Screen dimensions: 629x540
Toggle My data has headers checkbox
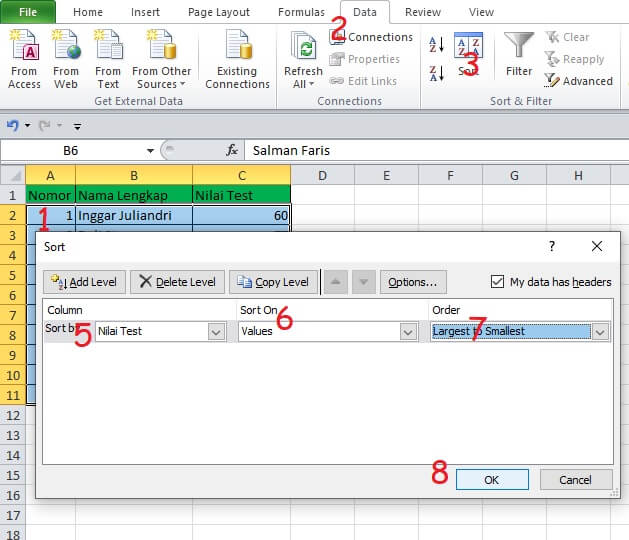click(x=497, y=282)
